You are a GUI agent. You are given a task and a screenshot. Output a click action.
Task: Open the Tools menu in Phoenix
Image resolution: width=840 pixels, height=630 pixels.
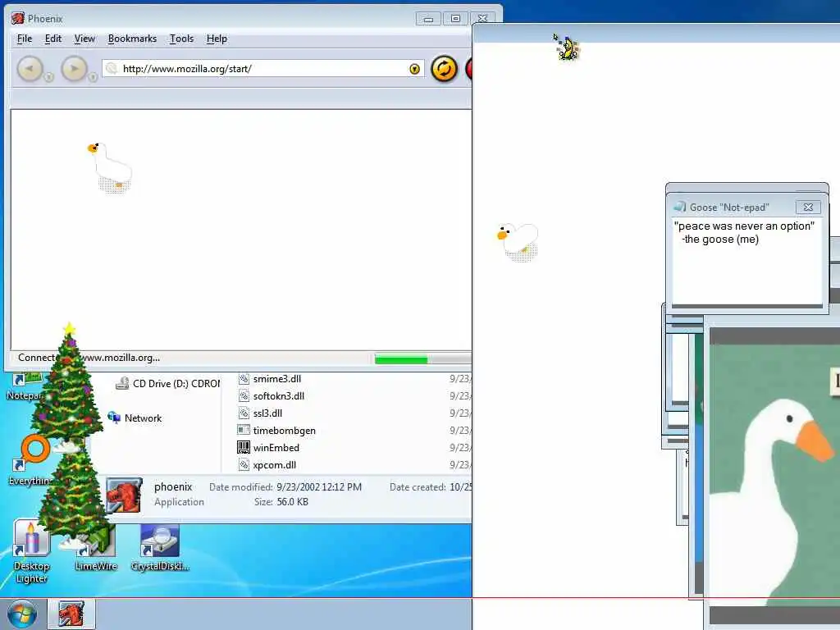(181, 39)
